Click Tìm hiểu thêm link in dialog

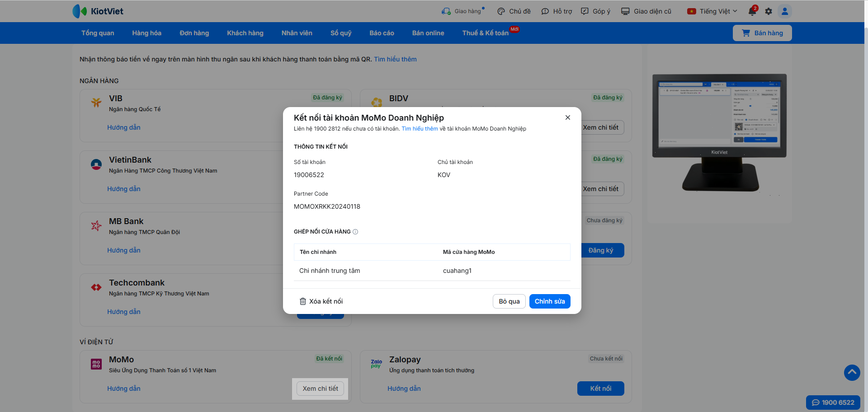[420, 129]
